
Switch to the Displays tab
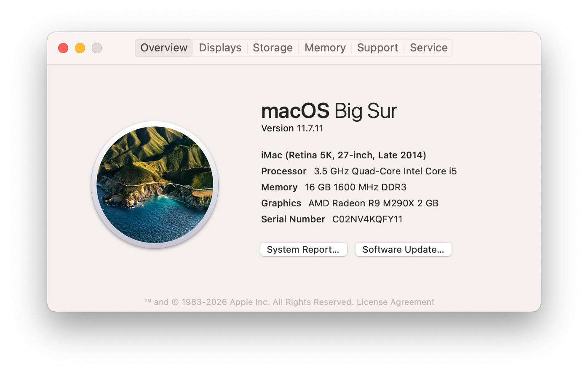pos(220,48)
